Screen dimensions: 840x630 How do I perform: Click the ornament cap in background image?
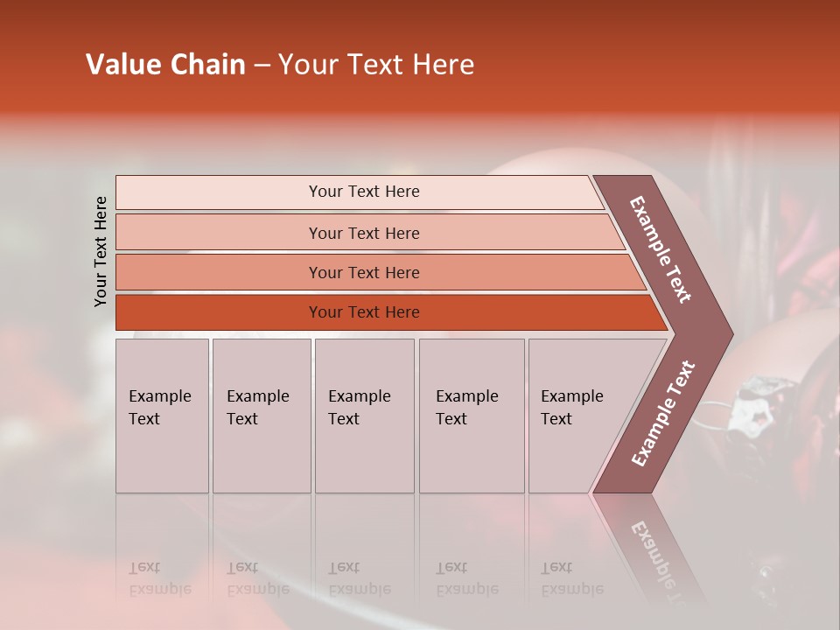tap(760, 406)
